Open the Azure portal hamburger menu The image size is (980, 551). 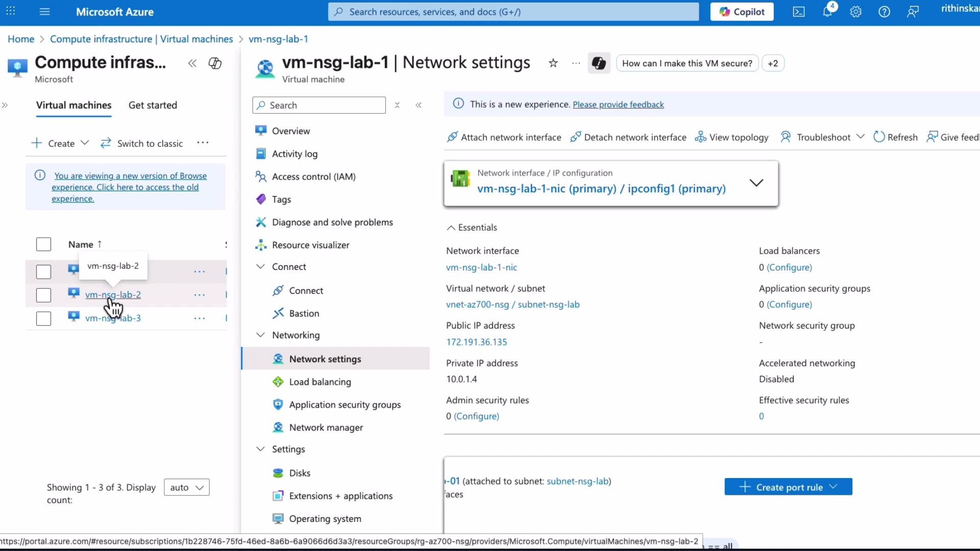tap(45, 12)
